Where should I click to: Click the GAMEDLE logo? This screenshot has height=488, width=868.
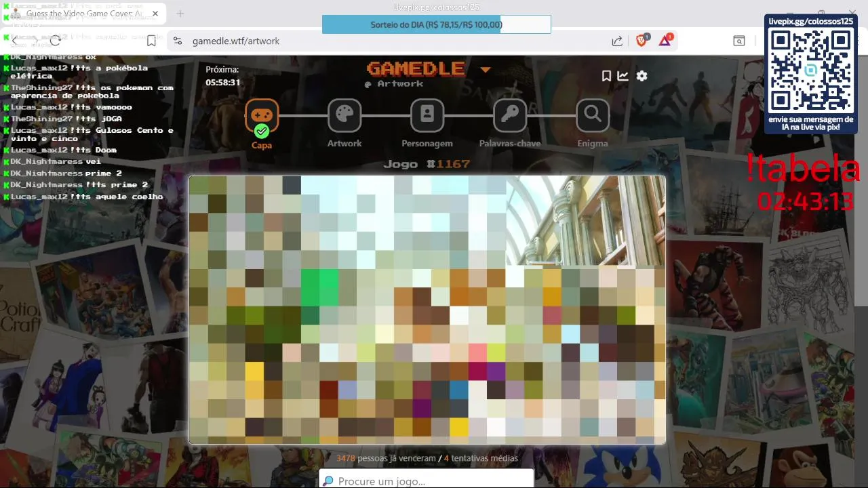coord(416,68)
